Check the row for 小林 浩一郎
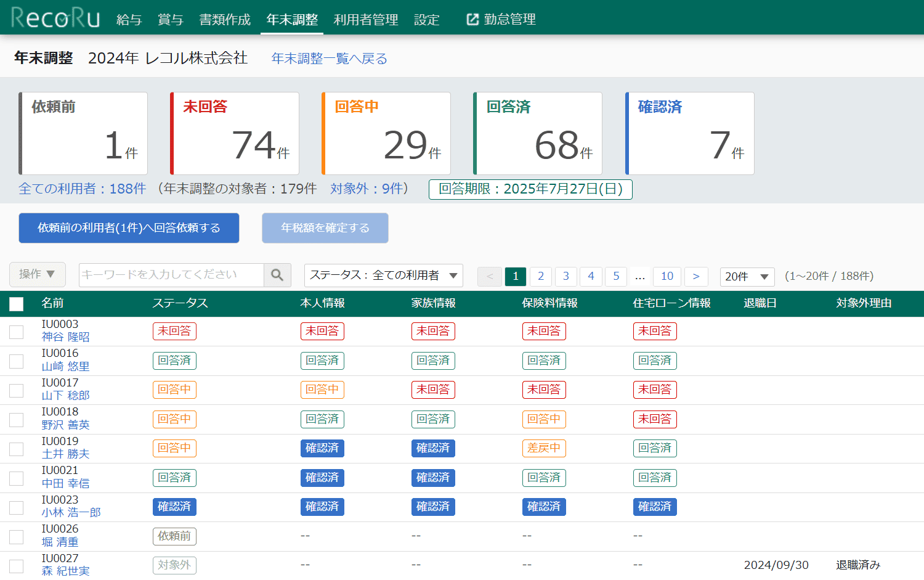This screenshot has height=580, width=924. (17, 508)
